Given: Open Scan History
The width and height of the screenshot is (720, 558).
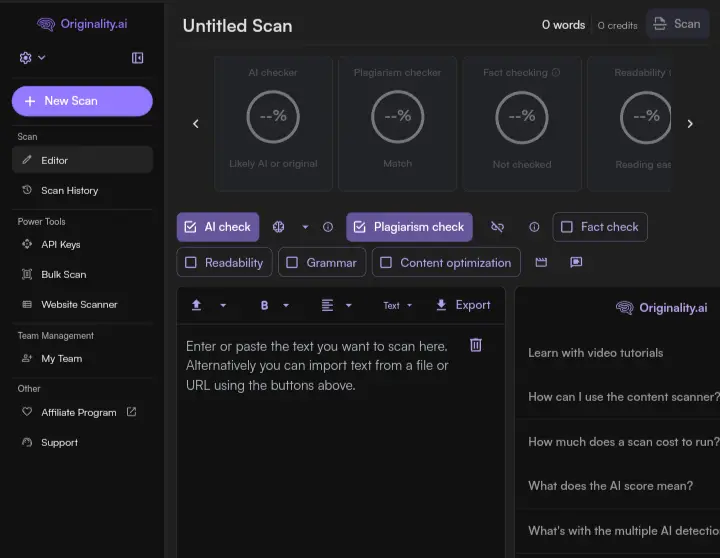Looking at the screenshot, I should coord(82,190).
